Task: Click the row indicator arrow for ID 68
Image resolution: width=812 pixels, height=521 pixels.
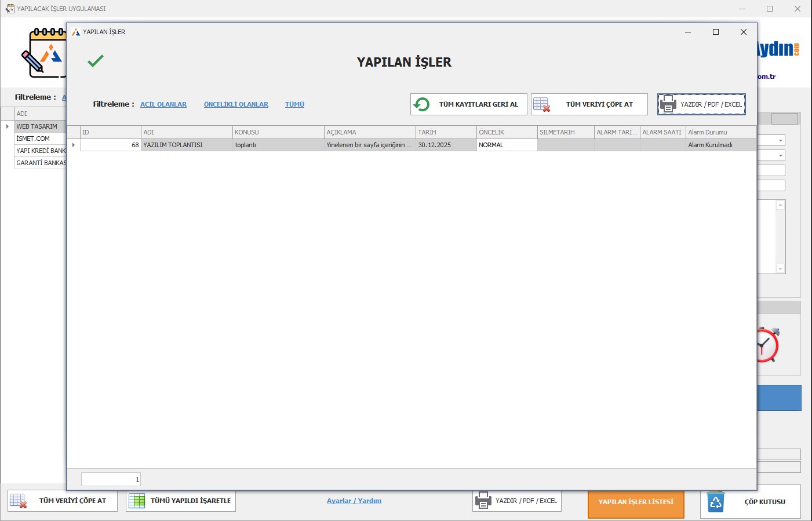Action: click(74, 145)
